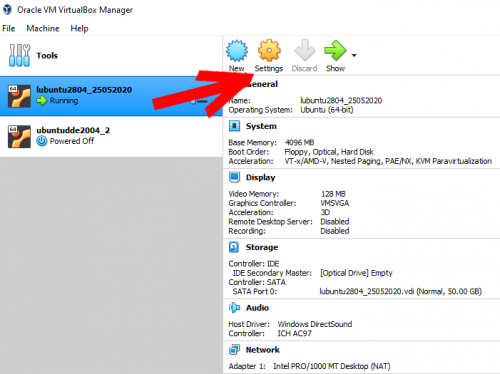Click the [Optical Drive] Empty entry
The height and width of the screenshot is (374, 500).
point(356,273)
